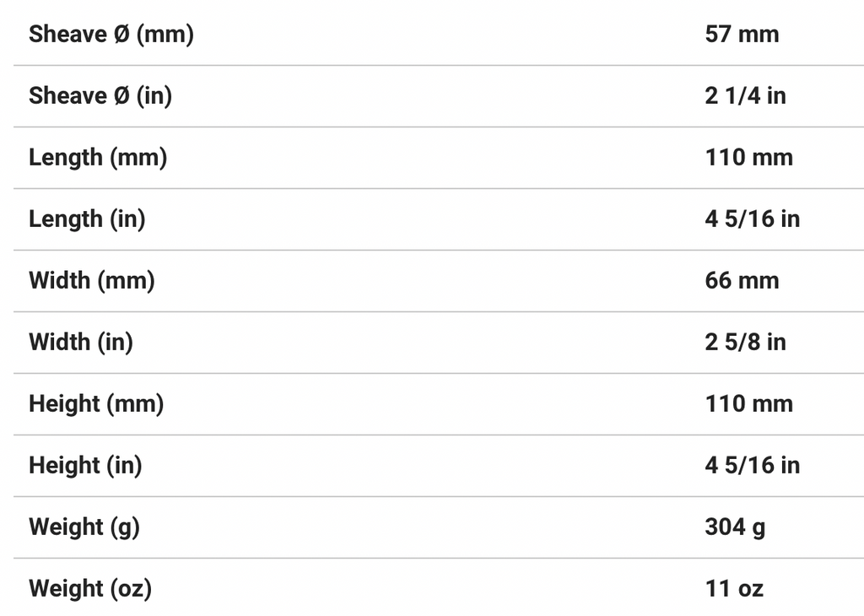Image resolution: width=864 pixels, height=616 pixels.
Task: Select the 304 g weight value
Action: 735,527
